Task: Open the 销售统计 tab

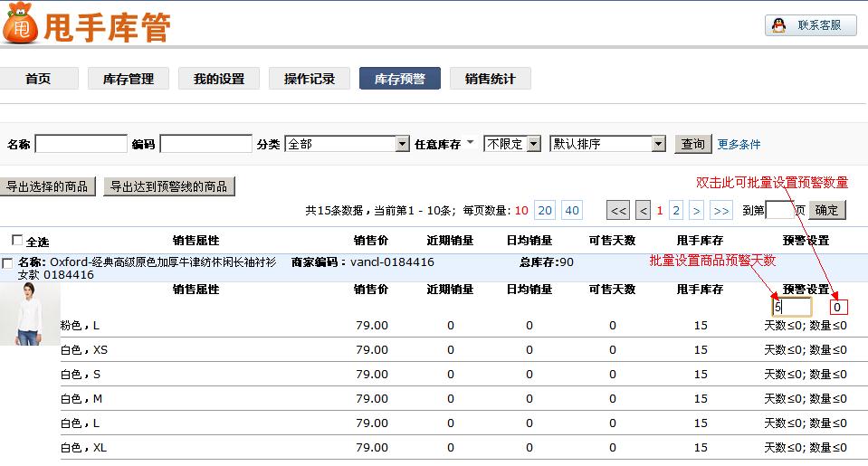Action: pos(491,79)
